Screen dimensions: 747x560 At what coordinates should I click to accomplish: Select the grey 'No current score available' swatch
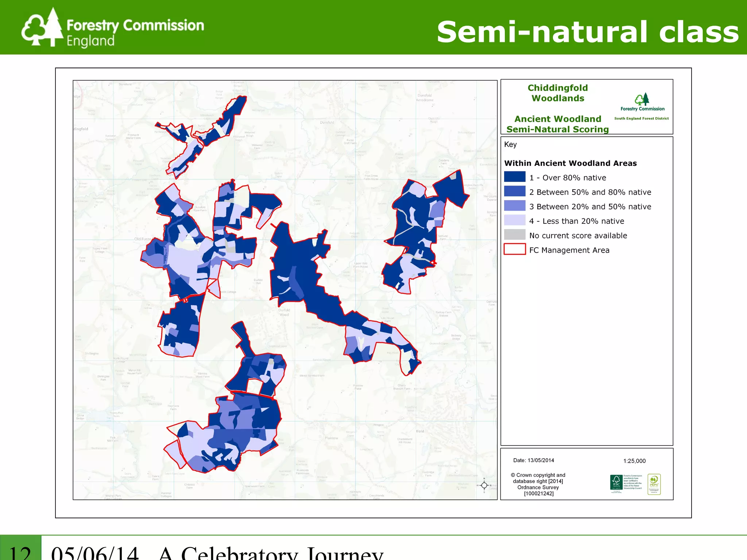515,235
